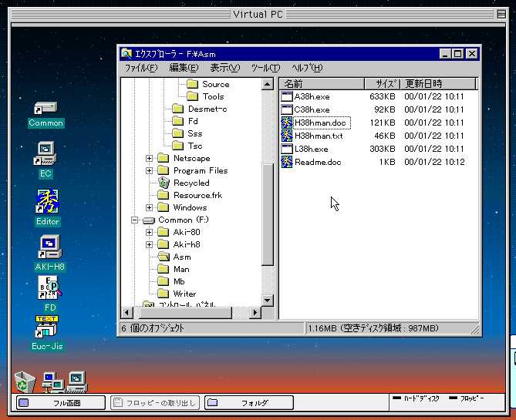This screenshot has width=516, height=420.
Task: Click the フル画面 button in Virtual PC bar
Action: tap(61, 402)
